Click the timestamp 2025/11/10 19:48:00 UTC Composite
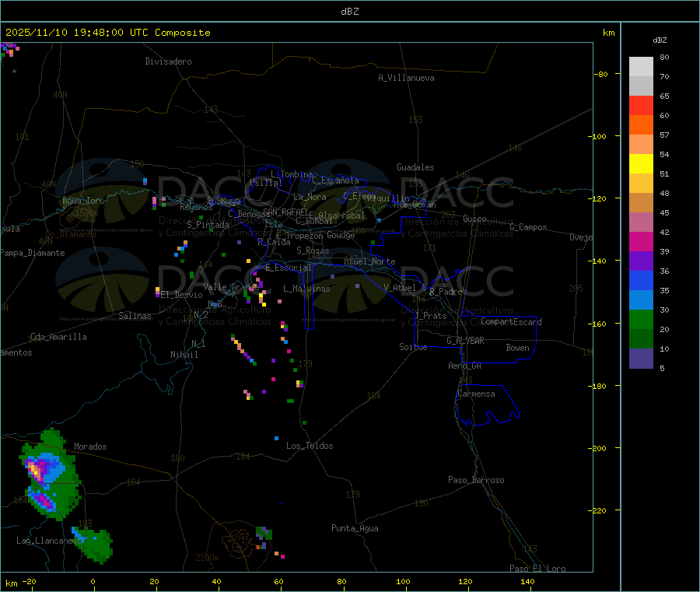Screen dimensions: 700x592 tap(107, 33)
